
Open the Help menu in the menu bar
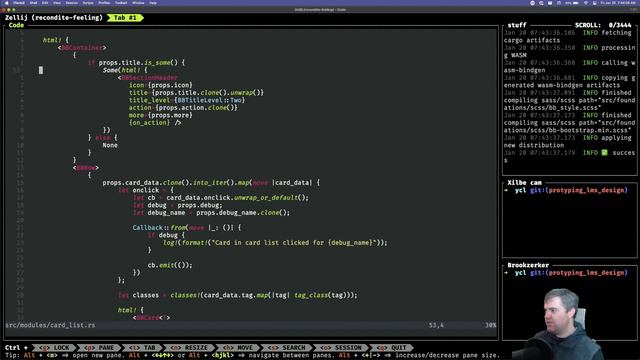(x=153, y=3)
